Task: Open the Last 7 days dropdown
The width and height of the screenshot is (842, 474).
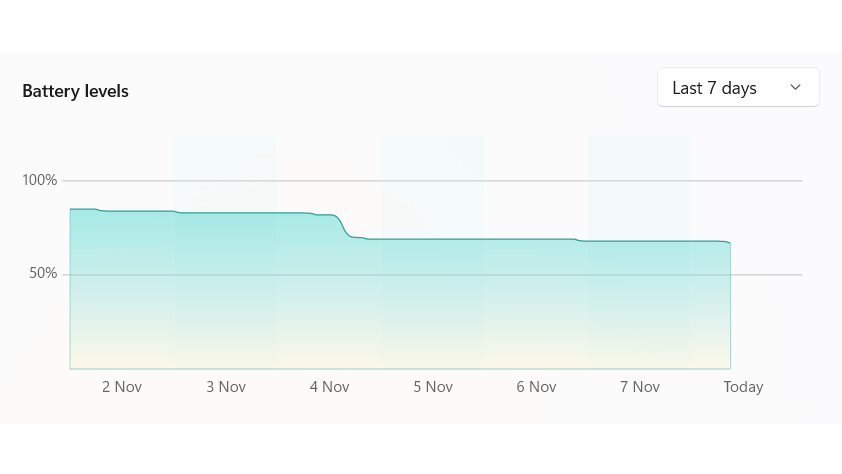Action: click(x=737, y=88)
